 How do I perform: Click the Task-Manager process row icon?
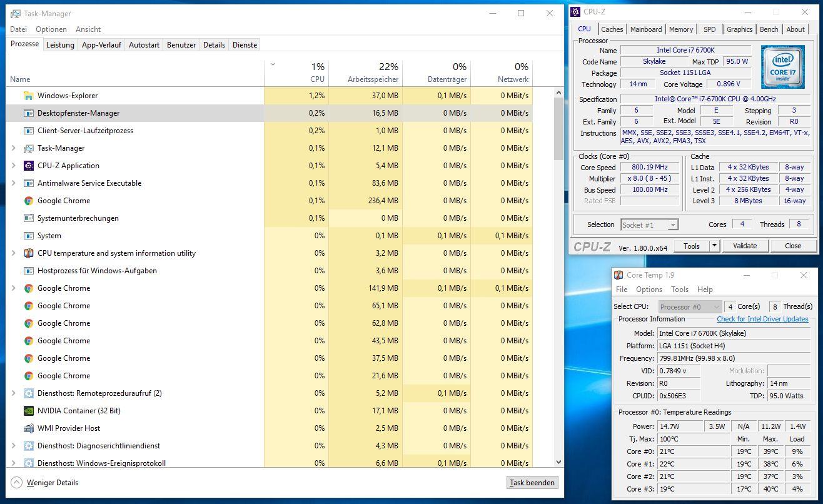pos(28,148)
